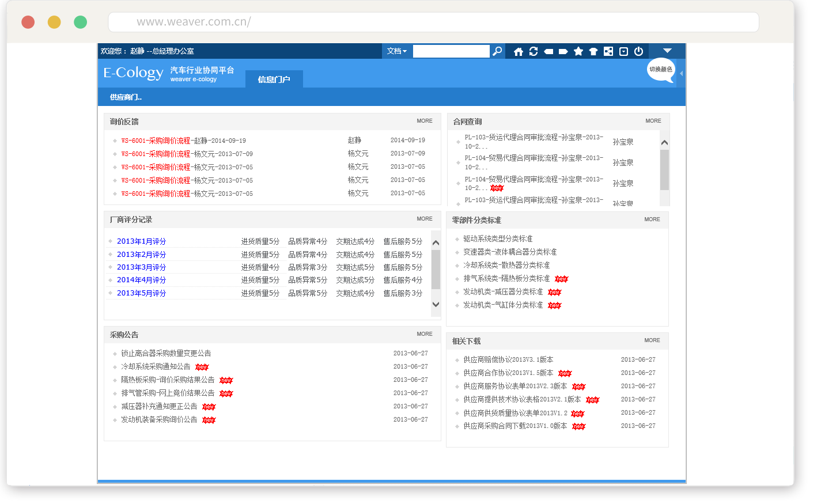Click the home icon in top toolbar

coord(519,52)
